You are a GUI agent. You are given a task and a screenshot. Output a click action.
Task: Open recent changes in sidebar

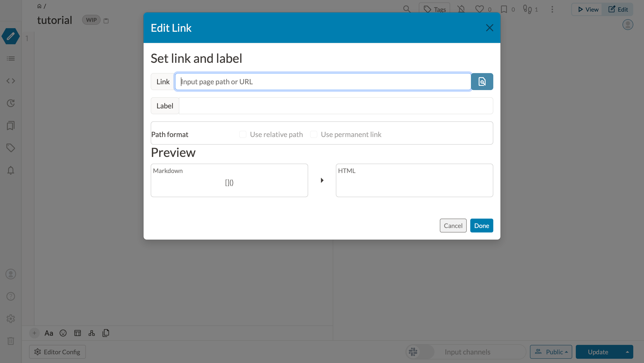tap(11, 103)
